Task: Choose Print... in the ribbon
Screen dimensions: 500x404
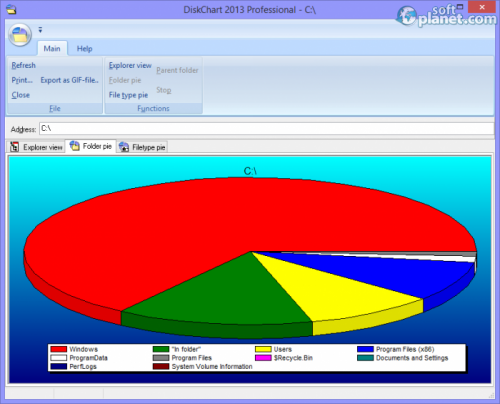Action: pos(22,80)
